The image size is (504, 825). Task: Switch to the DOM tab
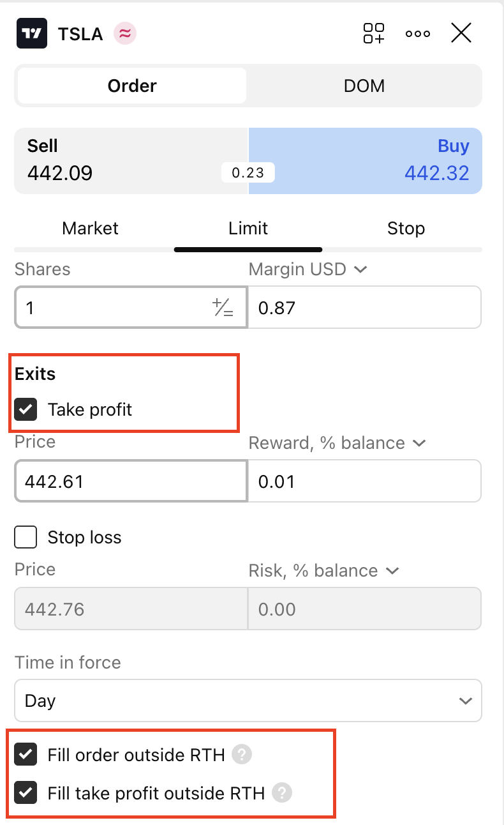click(x=364, y=86)
